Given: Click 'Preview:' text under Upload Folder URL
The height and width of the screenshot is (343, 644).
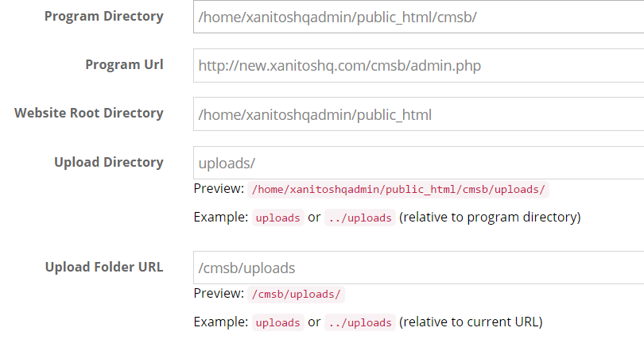Looking at the screenshot, I should point(219,294).
